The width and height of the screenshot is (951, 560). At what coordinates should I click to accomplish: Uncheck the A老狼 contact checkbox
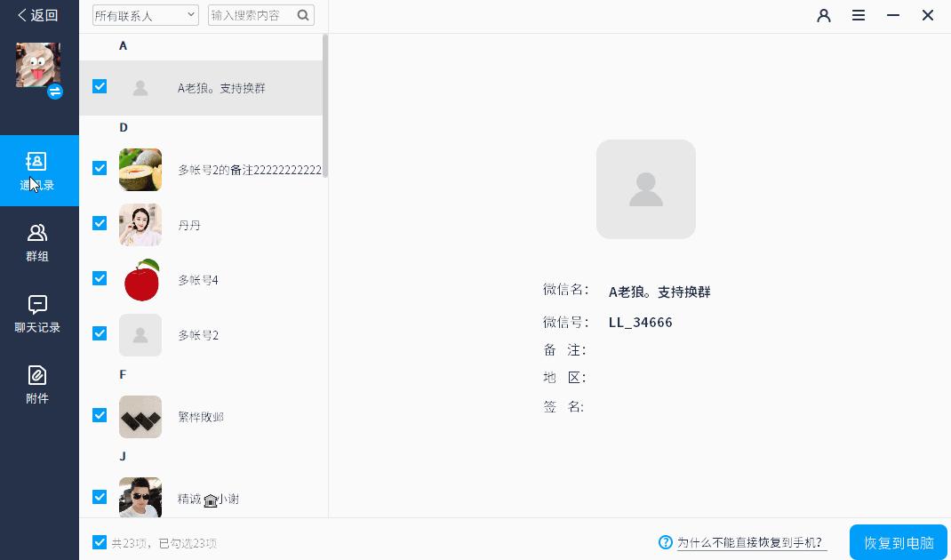tap(100, 86)
